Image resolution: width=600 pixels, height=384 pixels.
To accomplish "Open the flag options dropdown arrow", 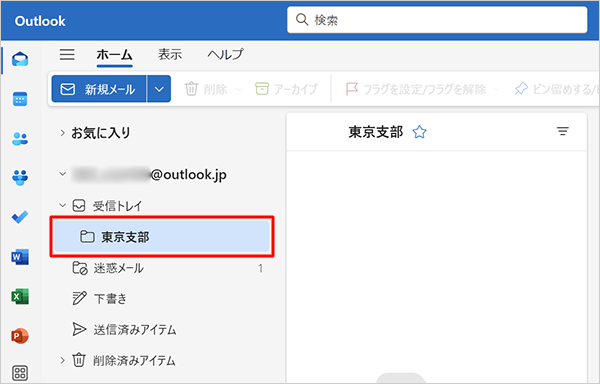I will (497, 89).
